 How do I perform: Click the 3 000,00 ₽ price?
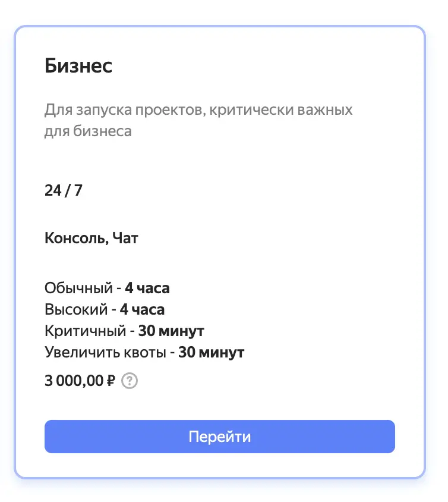click(x=80, y=381)
